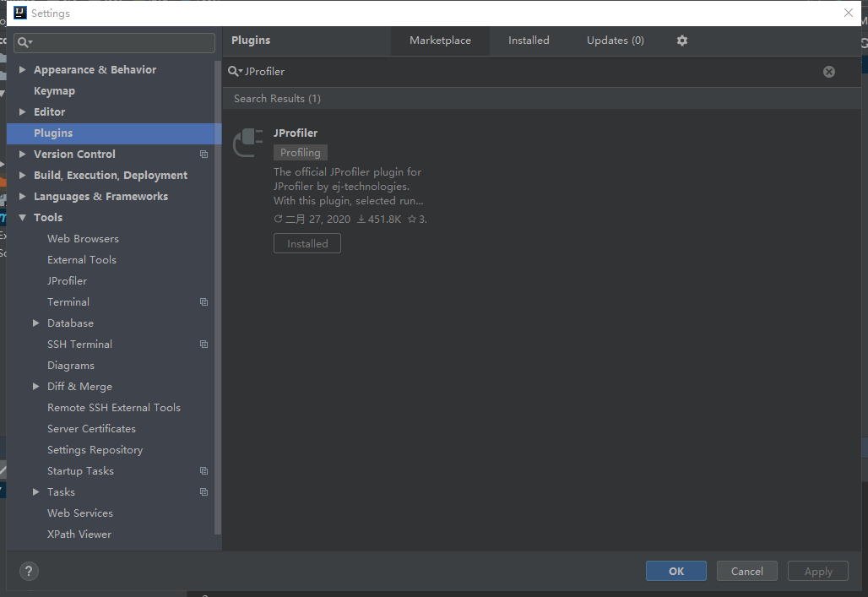Open Startup Tasks settings
Screen dimensions: 868x597
(x=80, y=470)
